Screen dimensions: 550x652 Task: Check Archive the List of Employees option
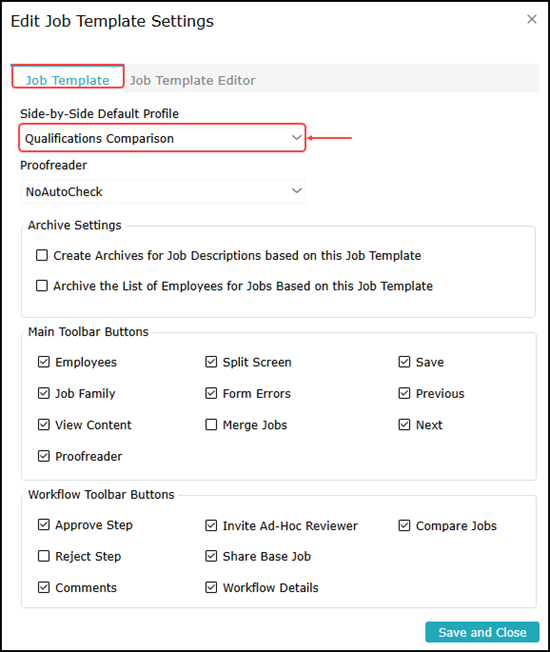click(42, 286)
